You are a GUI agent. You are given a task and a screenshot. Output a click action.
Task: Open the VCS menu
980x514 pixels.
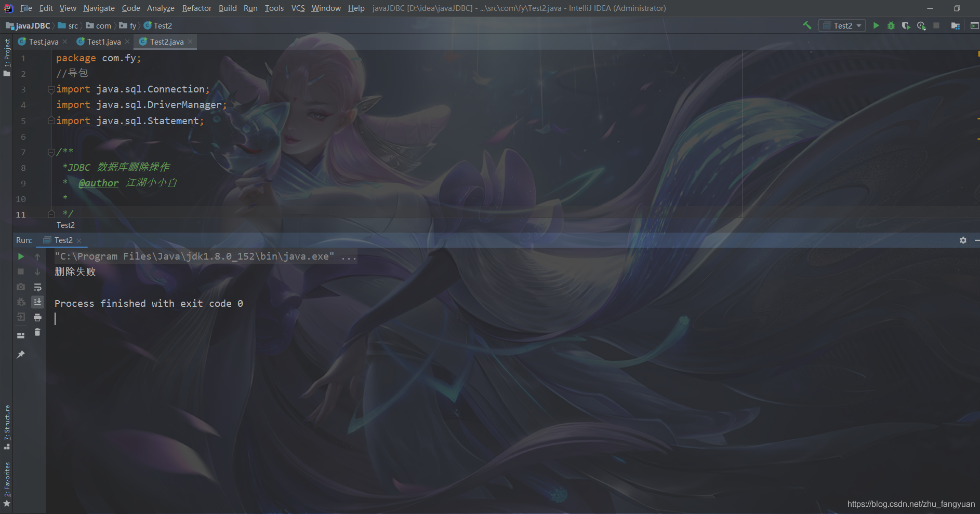298,8
